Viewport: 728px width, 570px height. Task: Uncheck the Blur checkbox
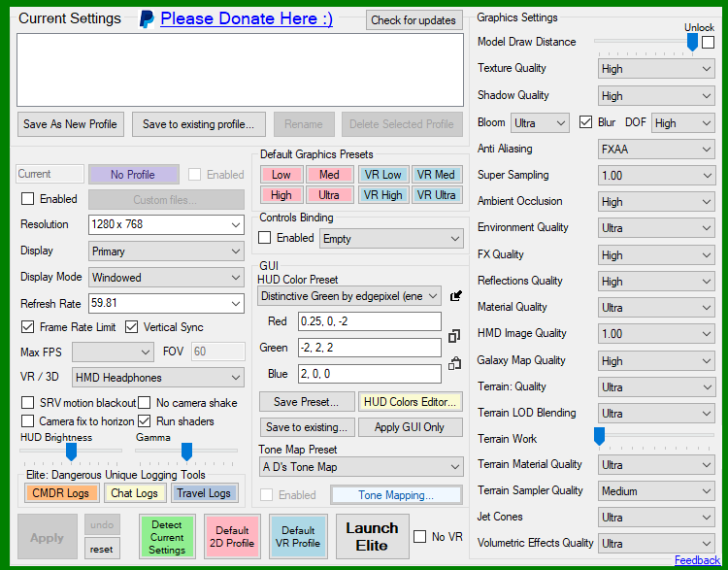[585, 122]
